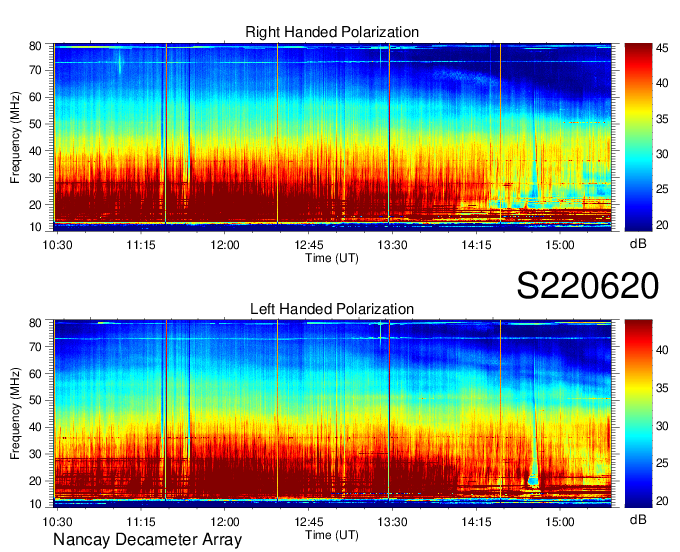680x552 pixels.
Task: Click the 35 value on the lower color bar
Action: coord(662,388)
